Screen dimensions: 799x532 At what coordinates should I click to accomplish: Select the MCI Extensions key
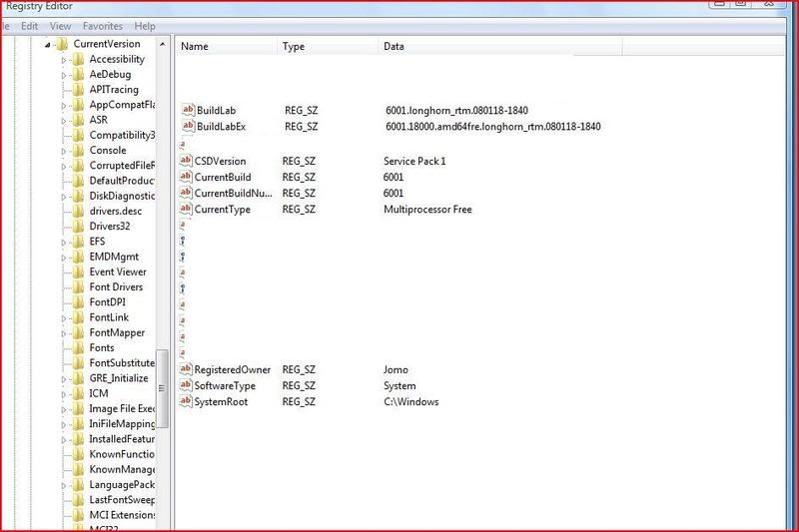(122, 515)
